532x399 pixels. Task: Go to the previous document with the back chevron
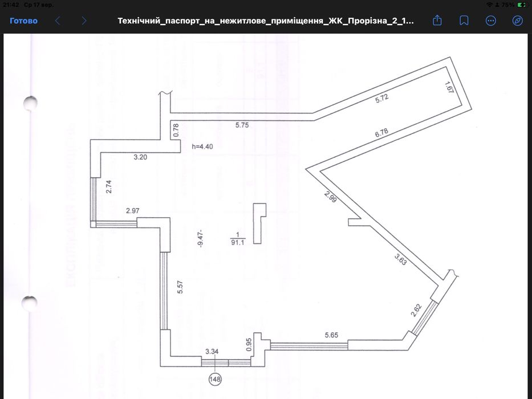(x=58, y=21)
